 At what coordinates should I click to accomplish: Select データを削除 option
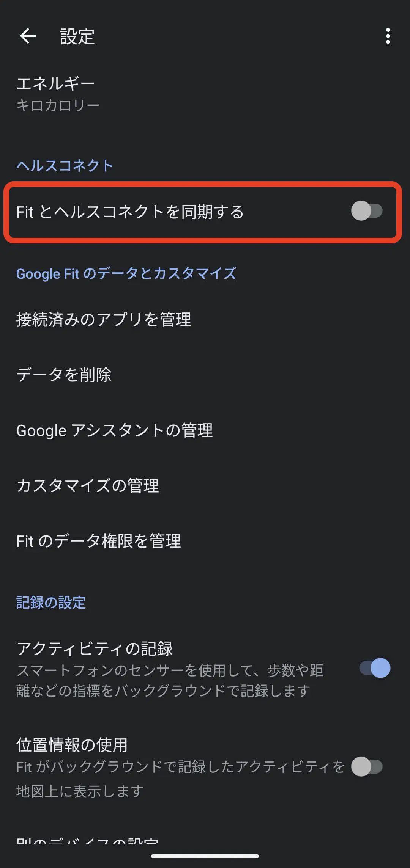click(64, 375)
